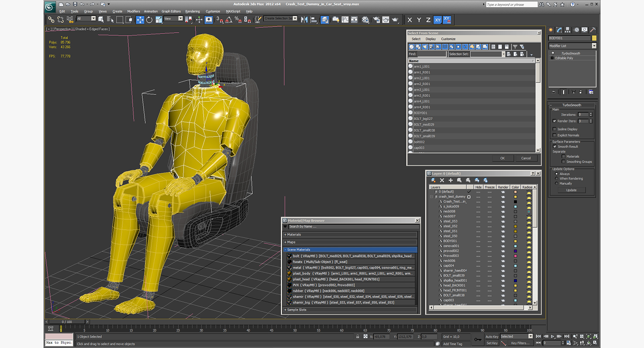
Task: Click Add Selected Objects plus icon in Layer dialog
Action: (x=451, y=180)
